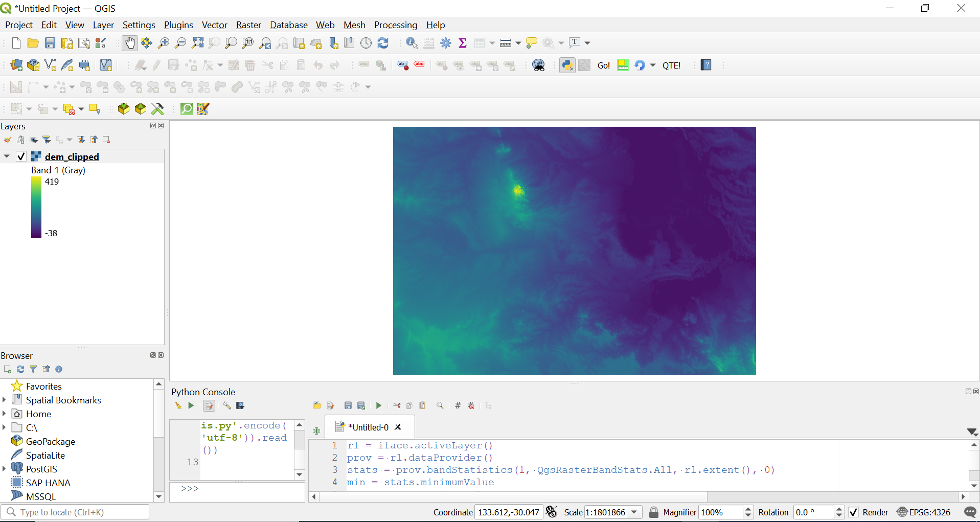Expand Spatial Bookmarks in Browser

pos(4,400)
